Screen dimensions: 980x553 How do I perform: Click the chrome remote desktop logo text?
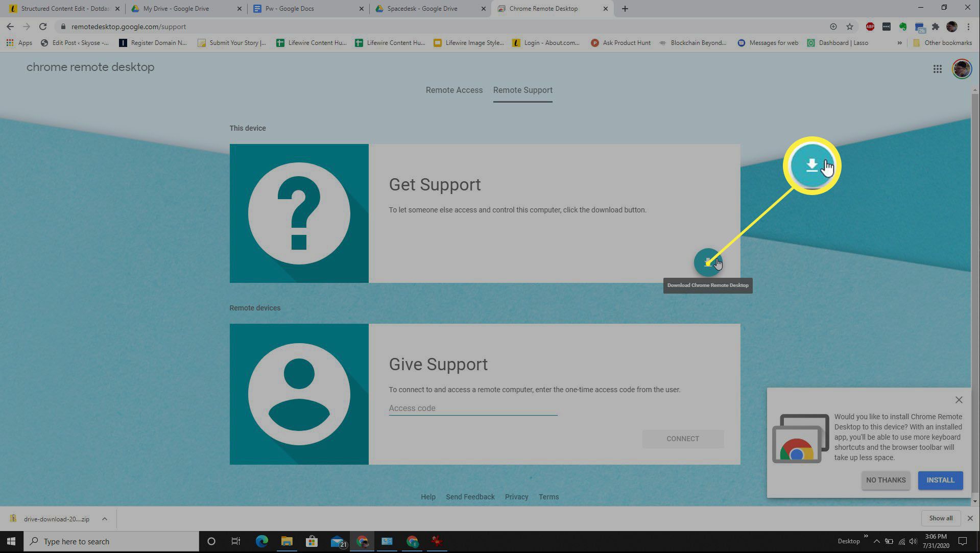point(90,67)
